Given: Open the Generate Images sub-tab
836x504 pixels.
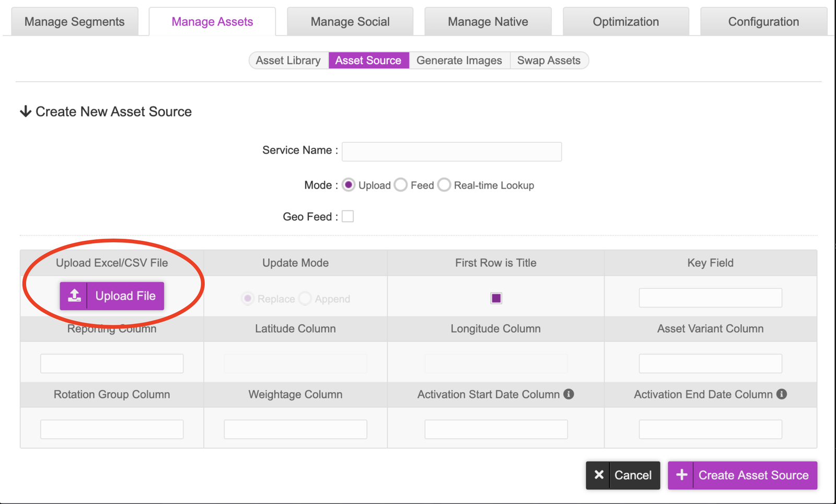Looking at the screenshot, I should click(x=459, y=61).
